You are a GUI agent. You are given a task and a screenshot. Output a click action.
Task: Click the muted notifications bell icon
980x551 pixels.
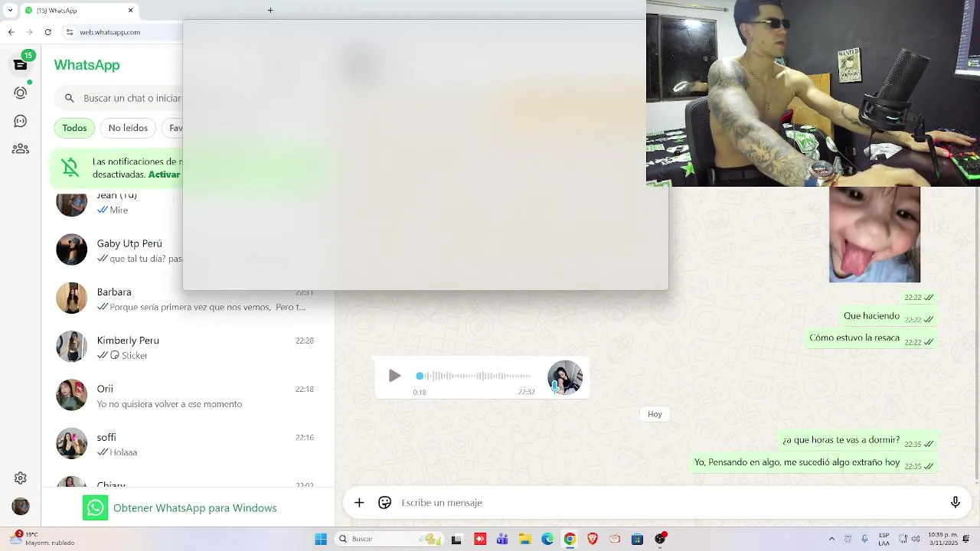coord(70,168)
